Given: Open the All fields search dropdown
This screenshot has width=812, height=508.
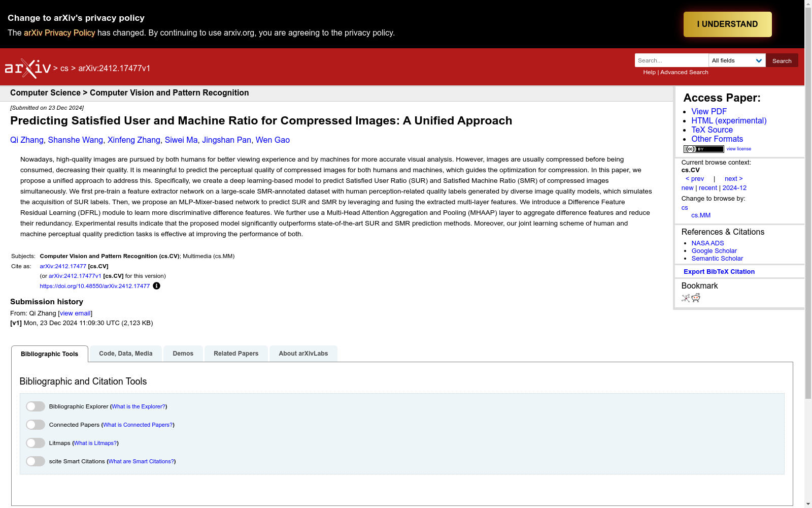Looking at the screenshot, I should [737, 60].
